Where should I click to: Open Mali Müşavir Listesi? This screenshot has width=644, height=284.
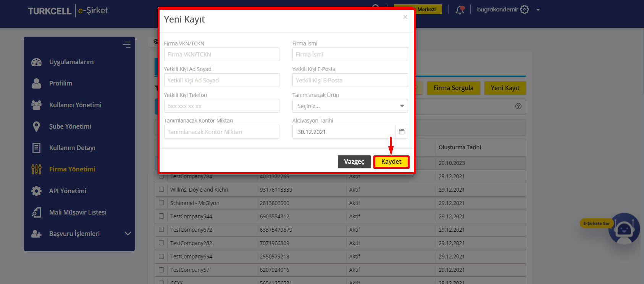pos(78,212)
